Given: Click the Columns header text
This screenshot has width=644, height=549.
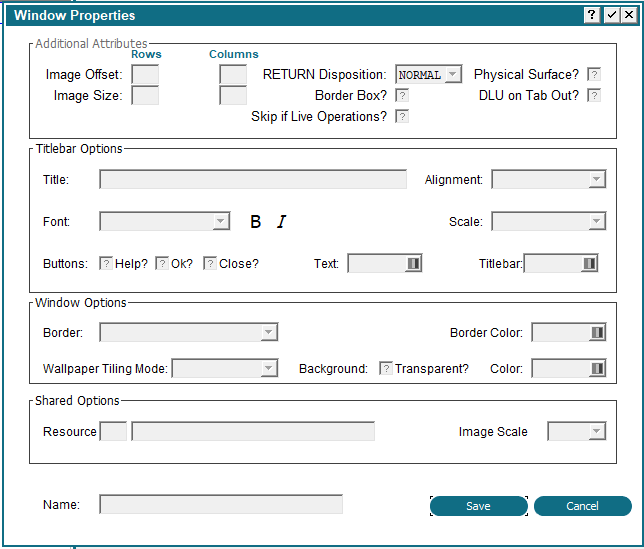Looking at the screenshot, I should (234, 54).
